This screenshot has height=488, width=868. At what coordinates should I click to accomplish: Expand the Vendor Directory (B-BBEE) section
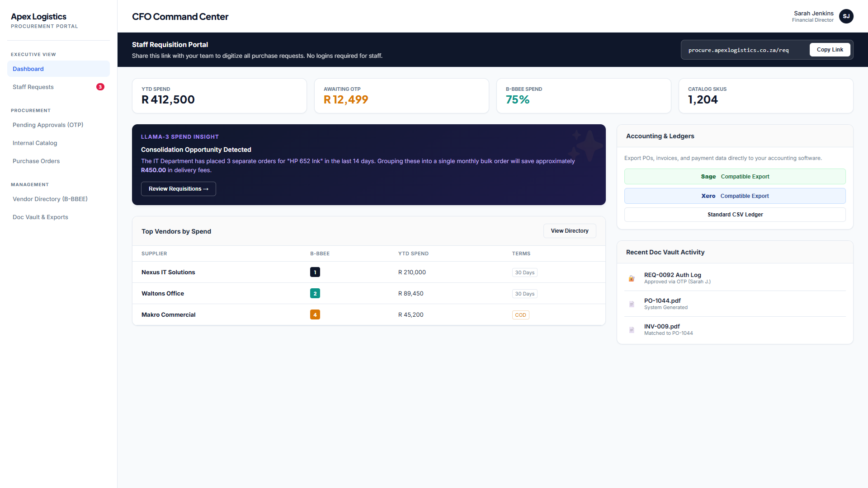[50, 199]
